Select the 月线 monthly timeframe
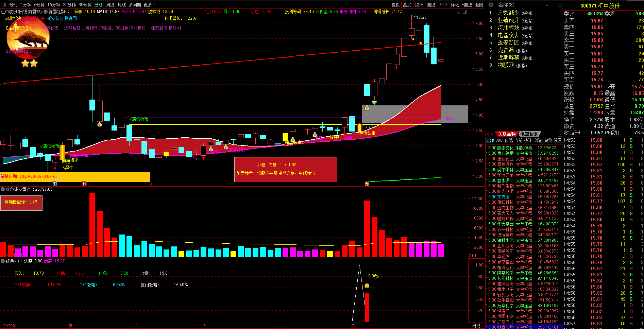Screen dimensions: 644x329 [121, 5]
